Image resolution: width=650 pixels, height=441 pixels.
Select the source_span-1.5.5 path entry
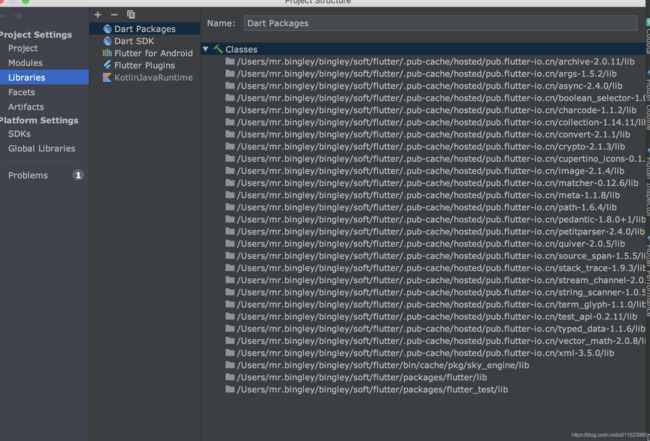[x=441, y=256]
